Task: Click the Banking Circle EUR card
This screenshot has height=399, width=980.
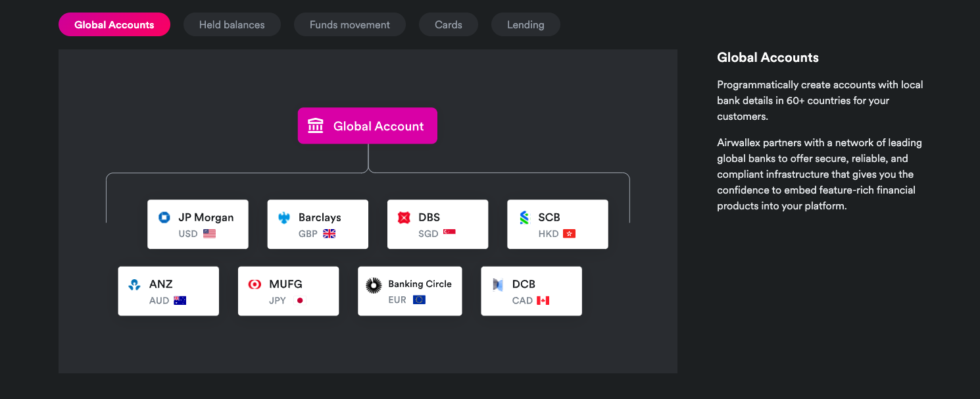Action: pos(410,291)
